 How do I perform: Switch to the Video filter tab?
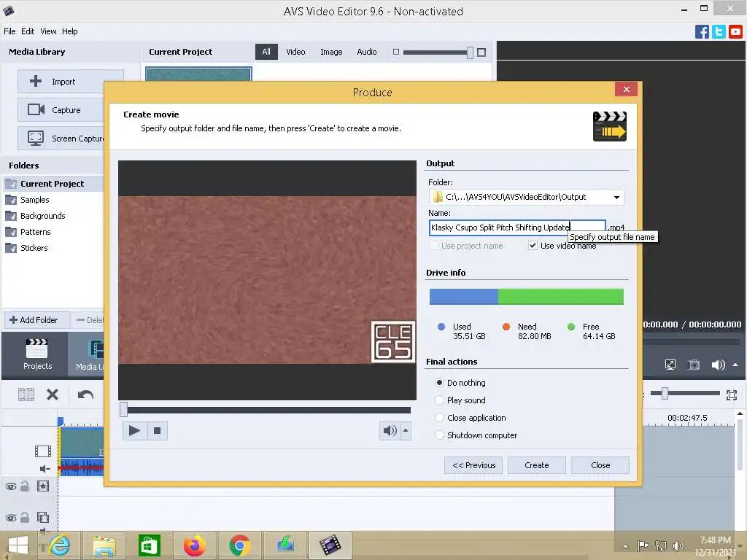[x=295, y=52]
